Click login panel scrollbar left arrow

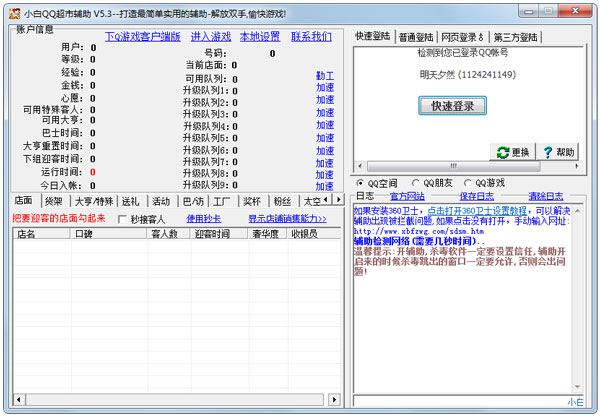click(x=360, y=166)
